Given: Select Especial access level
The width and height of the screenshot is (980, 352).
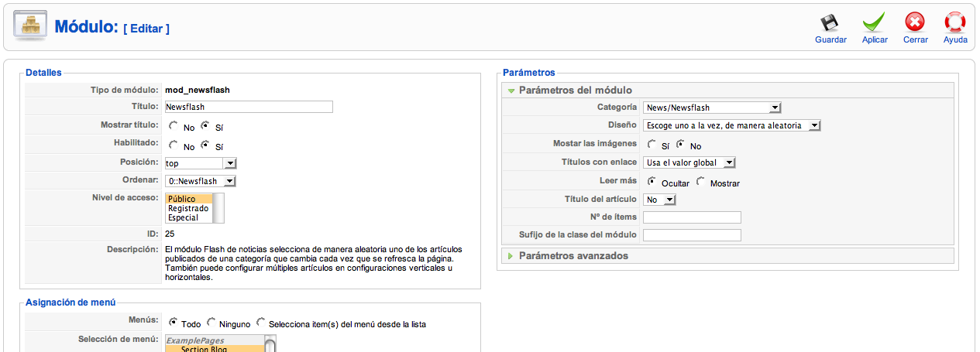Looking at the screenshot, I should pos(183,217).
